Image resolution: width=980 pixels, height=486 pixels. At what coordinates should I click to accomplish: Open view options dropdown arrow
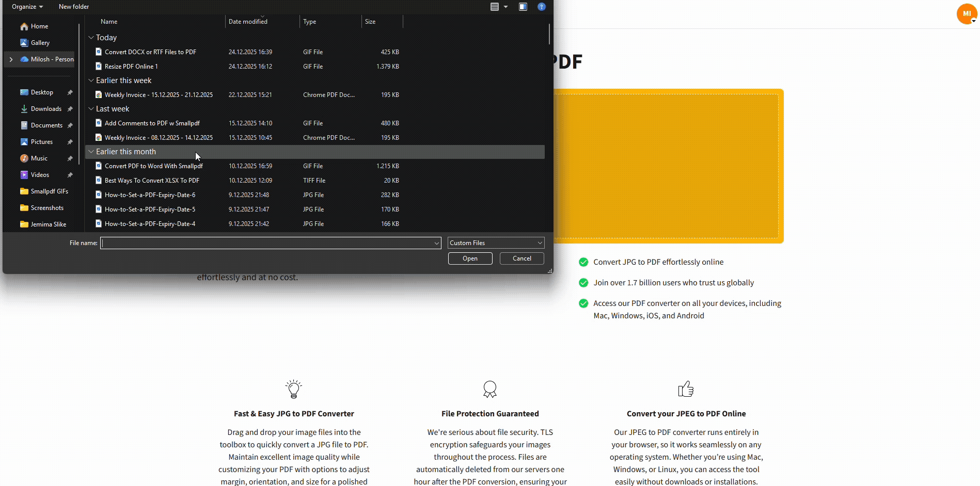click(x=505, y=7)
